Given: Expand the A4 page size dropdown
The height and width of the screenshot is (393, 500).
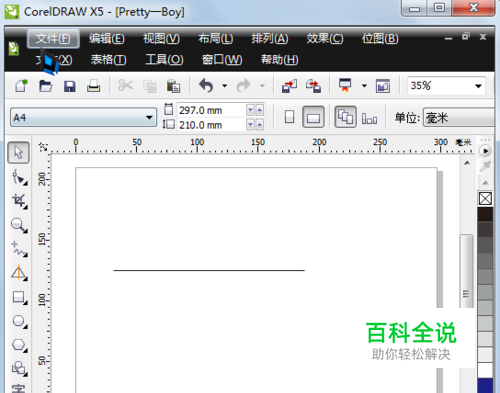Looking at the screenshot, I should [149, 118].
